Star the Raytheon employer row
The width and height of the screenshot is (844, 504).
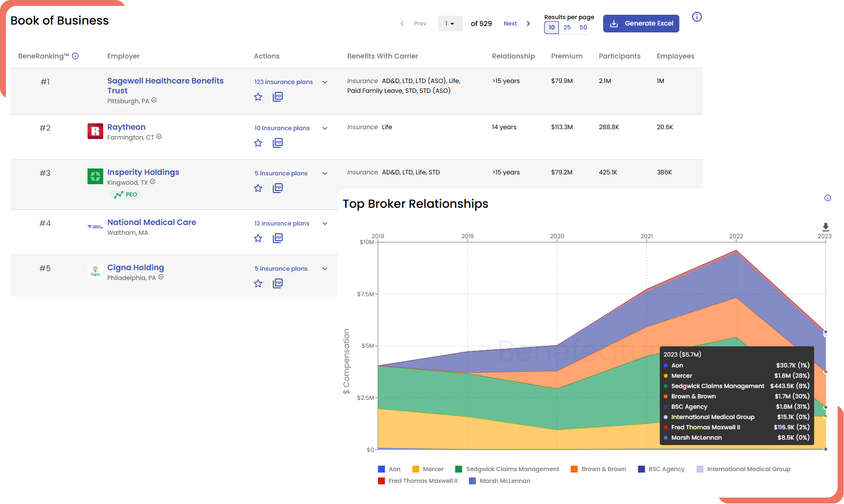coord(258,143)
